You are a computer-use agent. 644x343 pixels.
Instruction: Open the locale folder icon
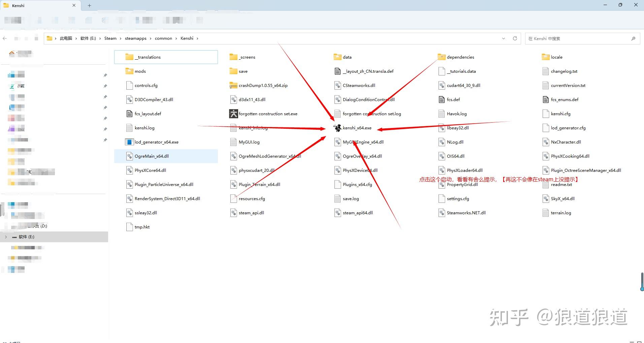click(546, 57)
